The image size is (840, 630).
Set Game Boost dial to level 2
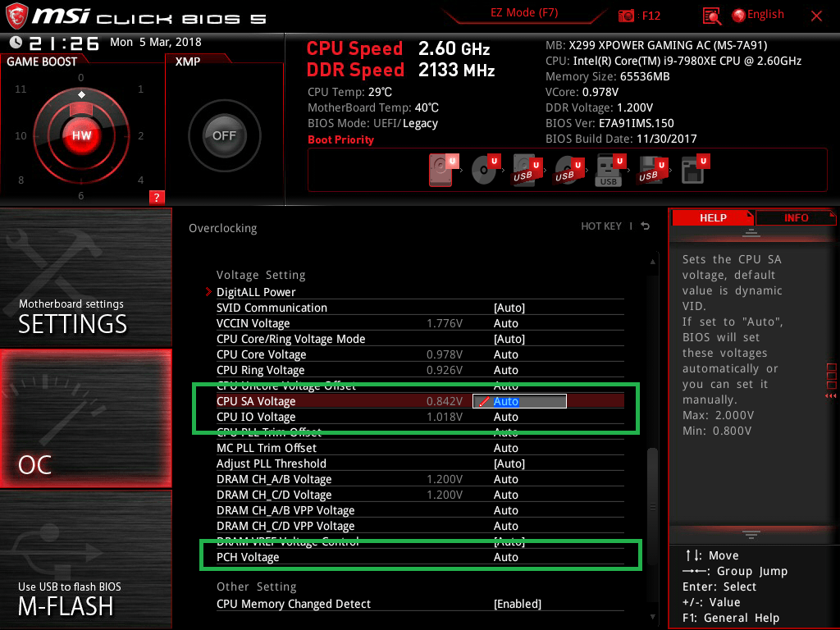pos(140,135)
